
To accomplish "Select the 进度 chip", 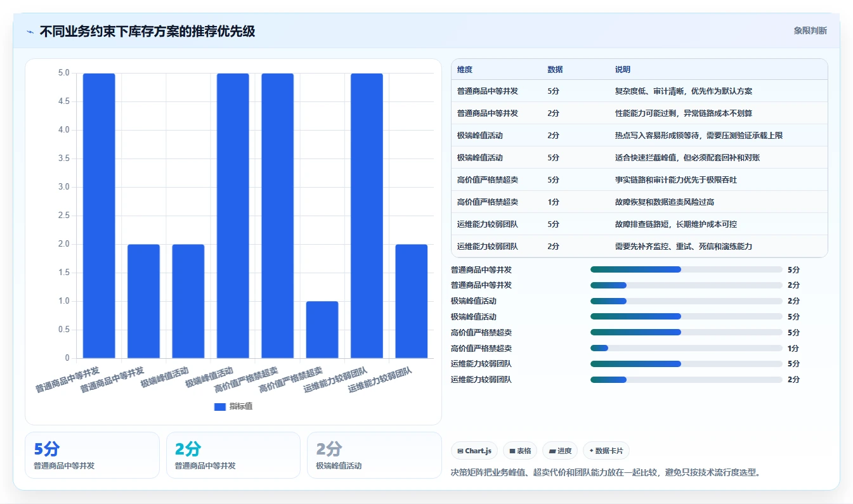I will [x=560, y=451].
